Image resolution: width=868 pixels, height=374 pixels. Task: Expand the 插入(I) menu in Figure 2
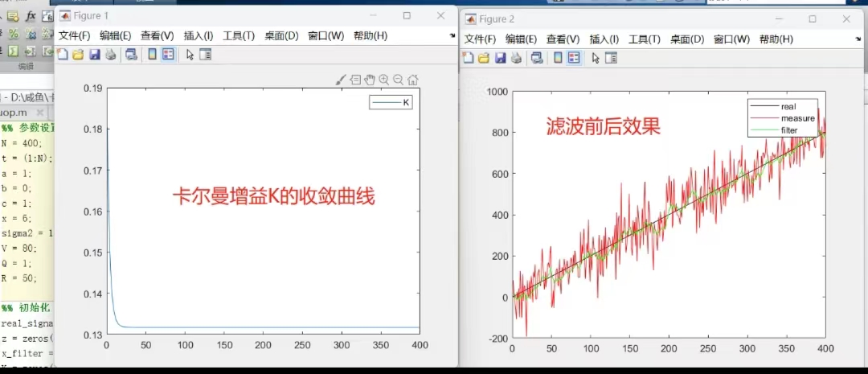pyautogui.click(x=604, y=39)
